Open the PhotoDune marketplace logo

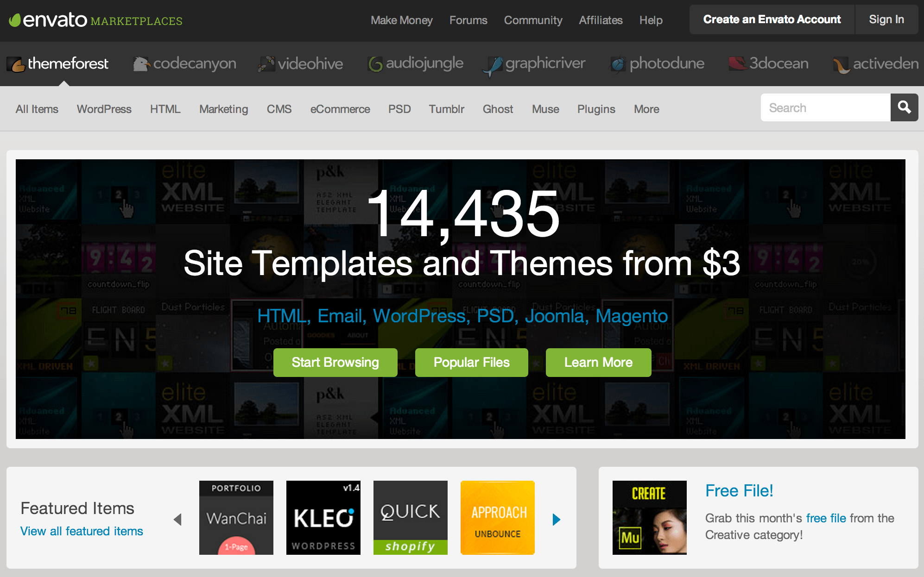(x=657, y=63)
